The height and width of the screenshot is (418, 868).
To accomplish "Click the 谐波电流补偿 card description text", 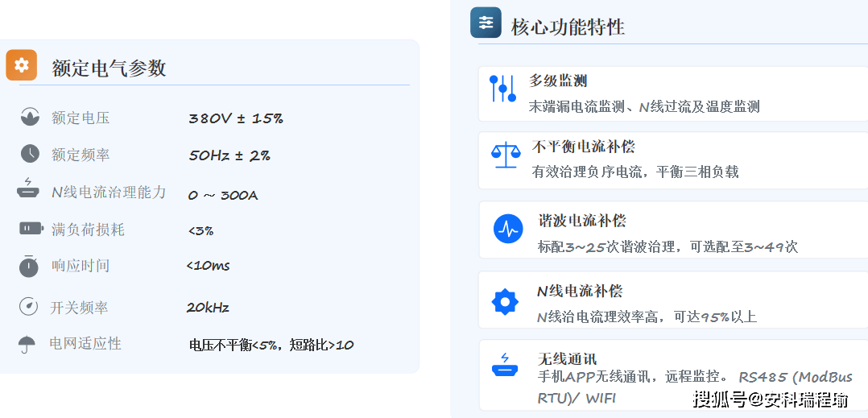I will [667, 246].
